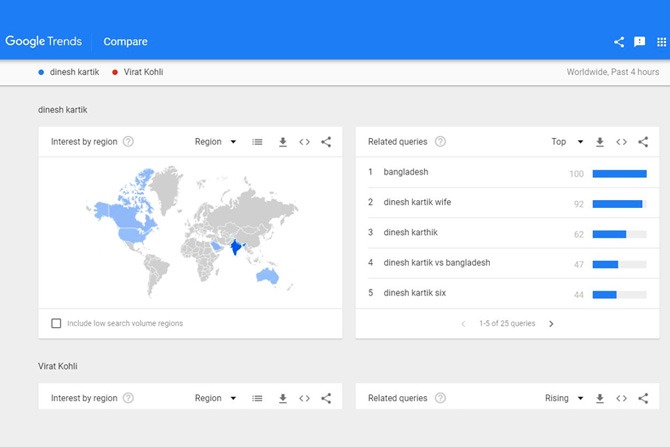Go to previous page of related queries
Screen dimensions: 670x447
[x=463, y=323]
